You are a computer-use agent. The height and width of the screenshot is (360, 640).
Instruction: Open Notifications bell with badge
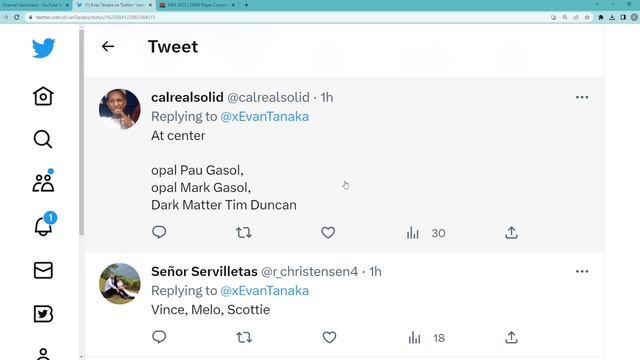(x=44, y=224)
